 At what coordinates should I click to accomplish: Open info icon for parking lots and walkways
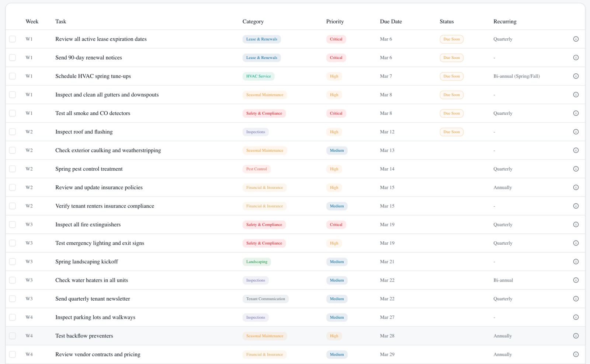coord(576,317)
